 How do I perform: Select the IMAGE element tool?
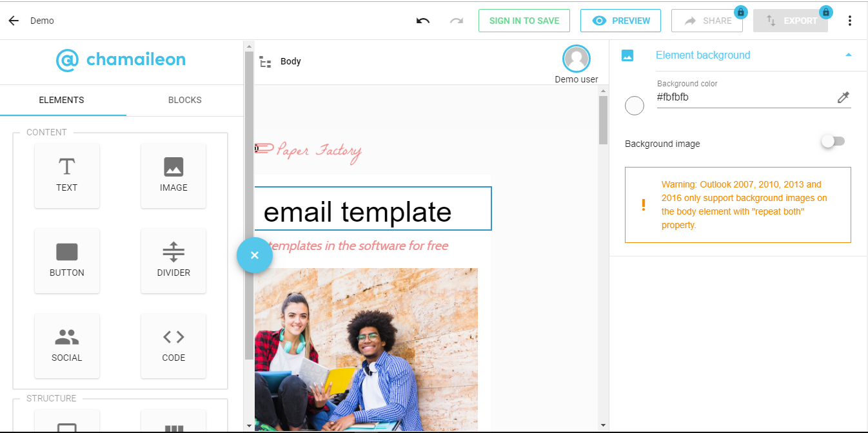coord(173,175)
